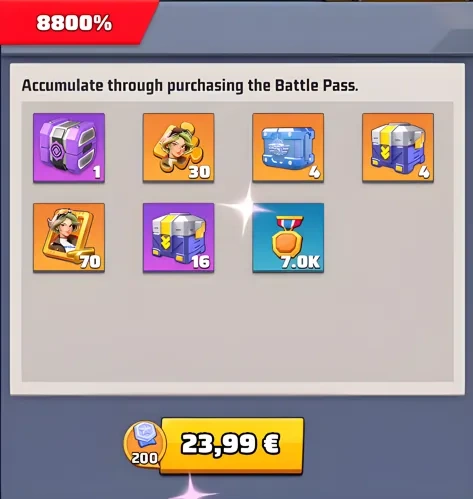Screen dimensions: 473x499
Task: Tap the purple vortex chest reward
Action: [69, 148]
